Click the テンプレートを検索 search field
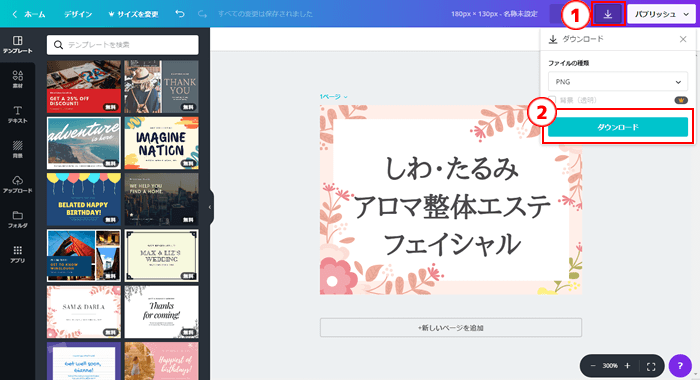Viewport: 700px width, 380px height. click(x=123, y=45)
